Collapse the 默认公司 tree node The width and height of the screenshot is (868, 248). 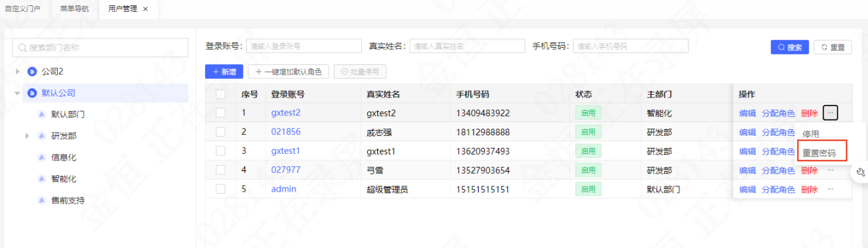click(x=17, y=93)
